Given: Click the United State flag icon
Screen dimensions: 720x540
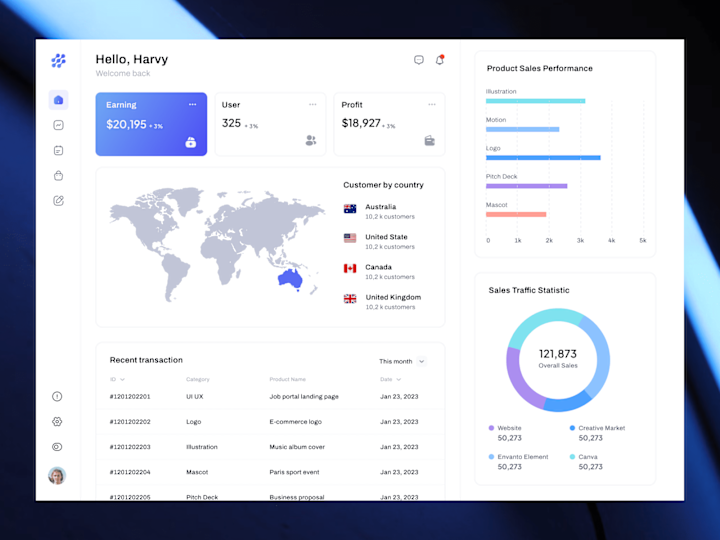Looking at the screenshot, I should click(x=350, y=238).
